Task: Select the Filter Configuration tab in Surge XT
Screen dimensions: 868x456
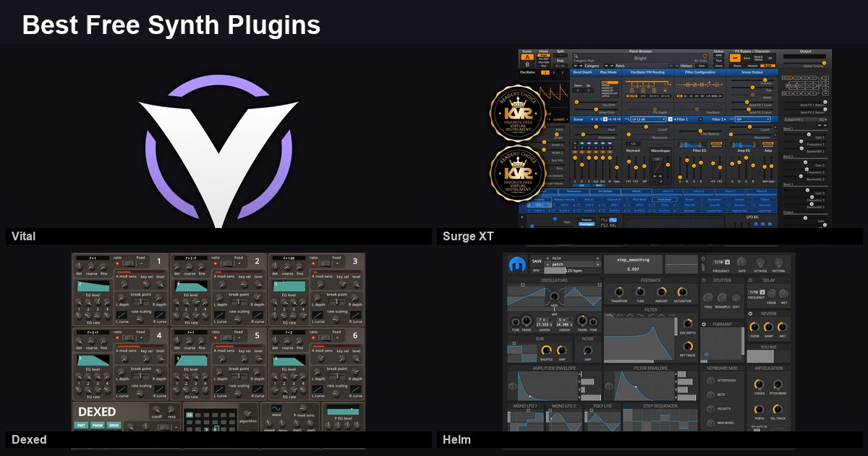Action: click(x=699, y=71)
